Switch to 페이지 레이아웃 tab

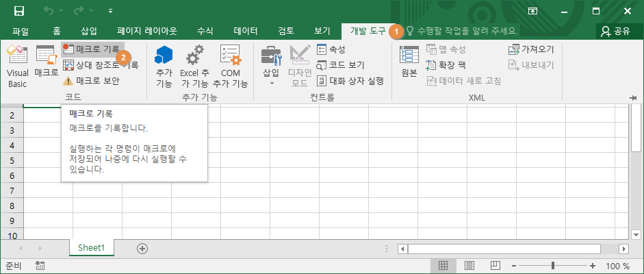pos(146,31)
